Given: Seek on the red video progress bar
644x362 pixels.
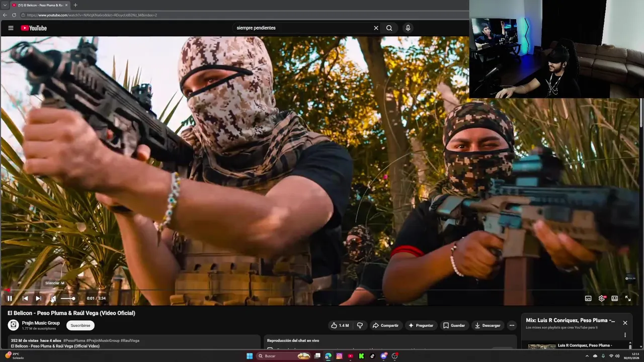Looking at the screenshot, I should point(322,290).
